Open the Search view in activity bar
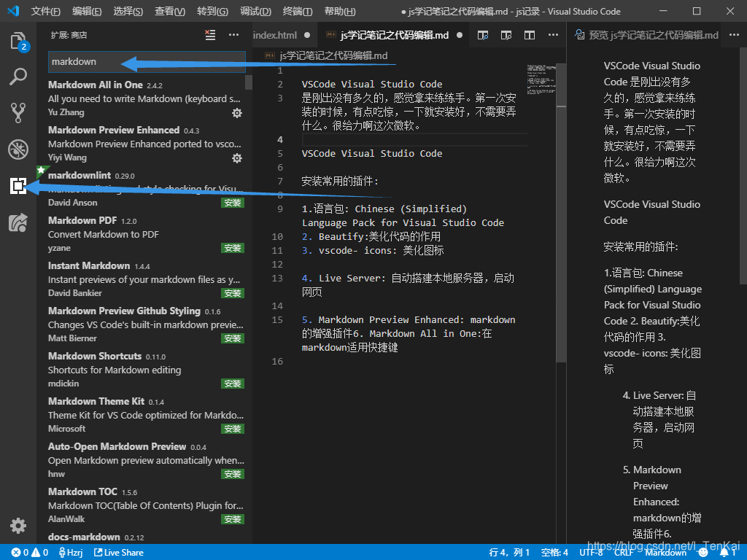The height and width of the screenshot is (560, 747). [18, 76]
